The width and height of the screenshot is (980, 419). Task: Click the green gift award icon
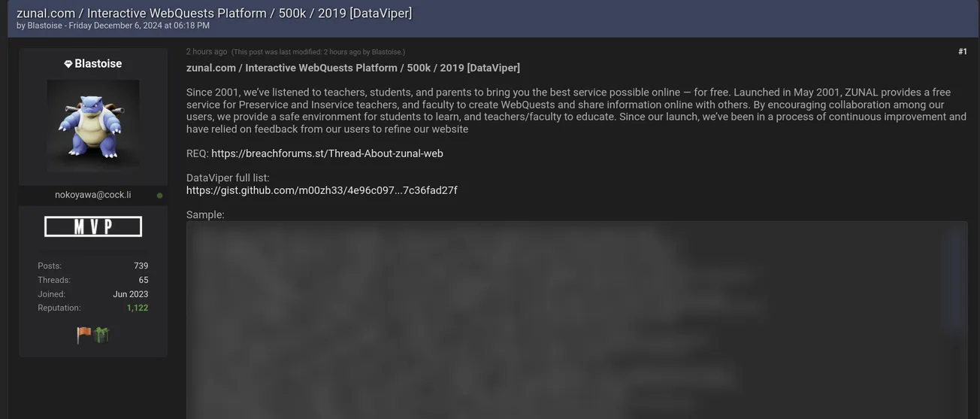pyautogui.click(x=101, y=335)
